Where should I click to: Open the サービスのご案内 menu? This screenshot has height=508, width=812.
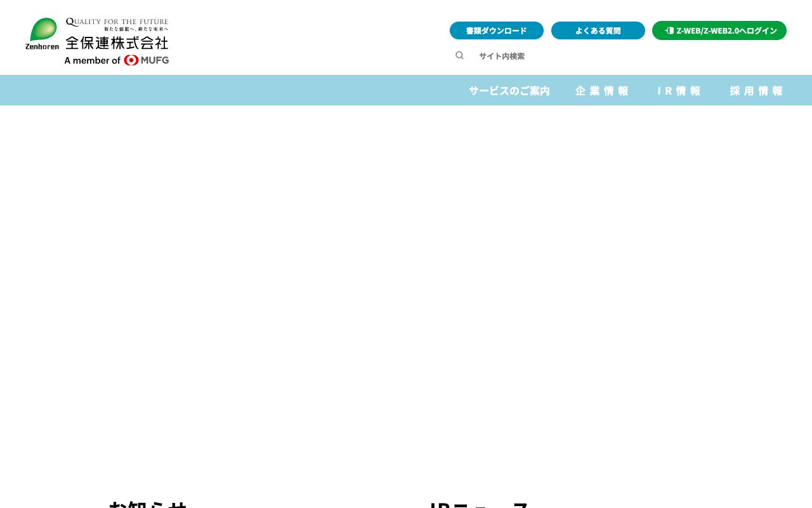(509, 90)
